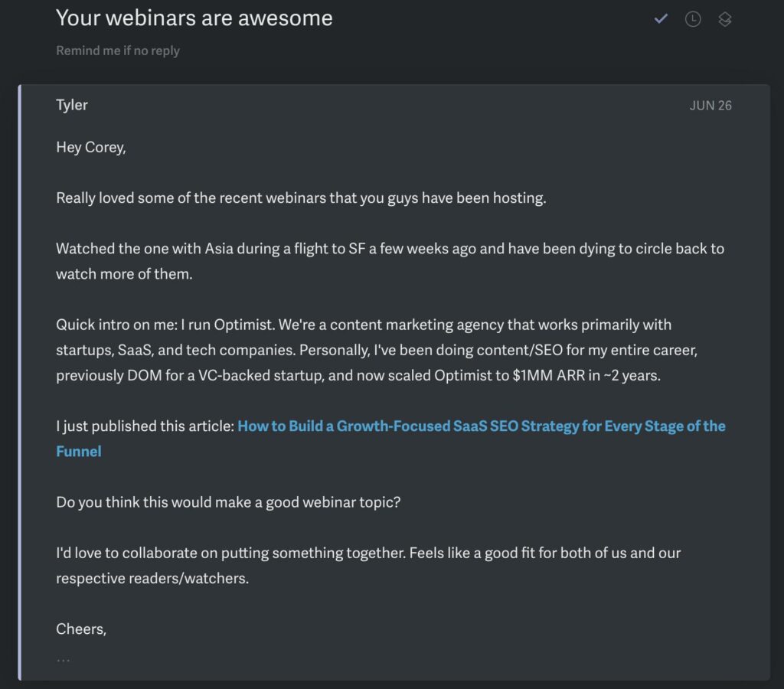
Task: Click the 'I'd love to collaborate' paragraph
Action: (x=368, y=566)
